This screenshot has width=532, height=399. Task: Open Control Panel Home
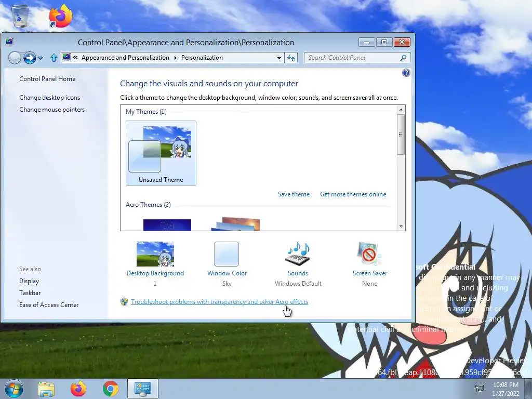click(47, 79)
